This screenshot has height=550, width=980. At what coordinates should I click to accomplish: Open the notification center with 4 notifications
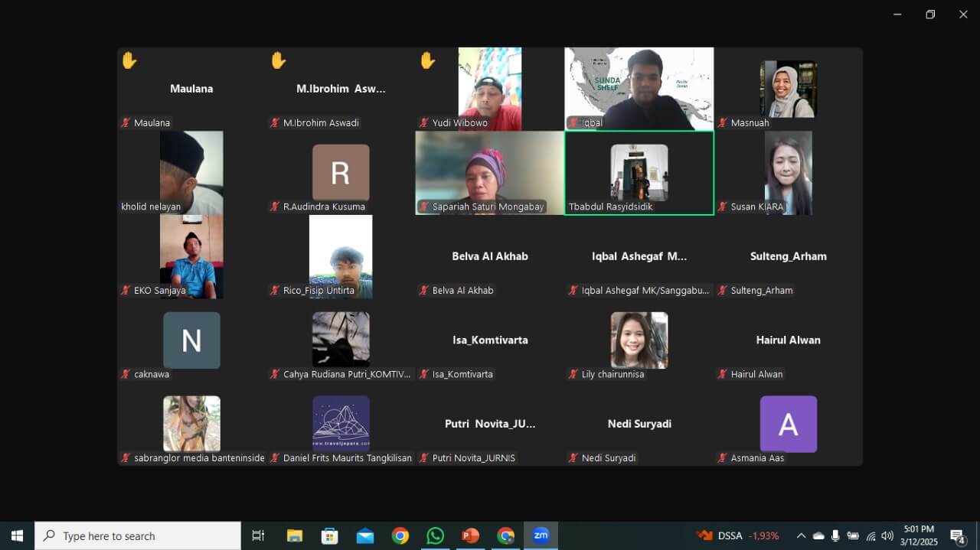coord(958,535)
